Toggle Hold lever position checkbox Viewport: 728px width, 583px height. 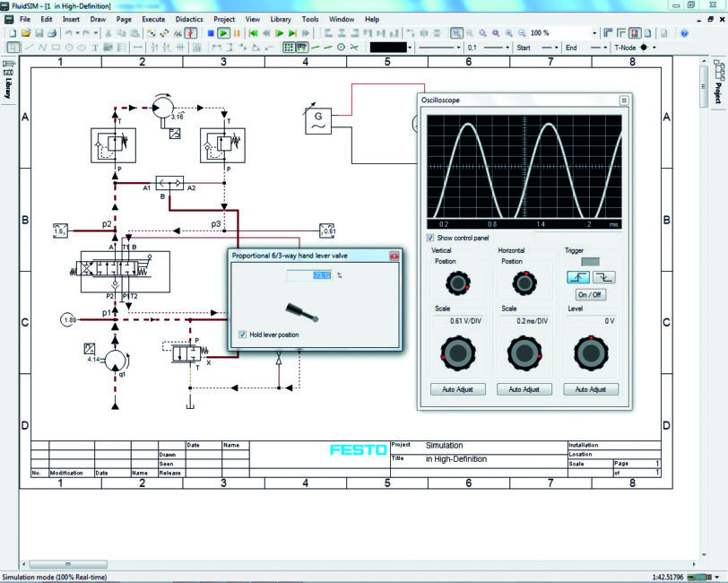tap(242, 335)
